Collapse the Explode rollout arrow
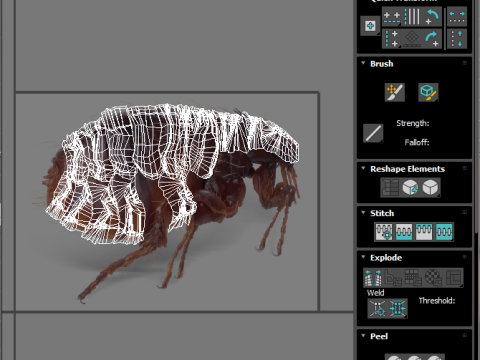This screenshot has width=480, height=360. [x=363, y=257]
